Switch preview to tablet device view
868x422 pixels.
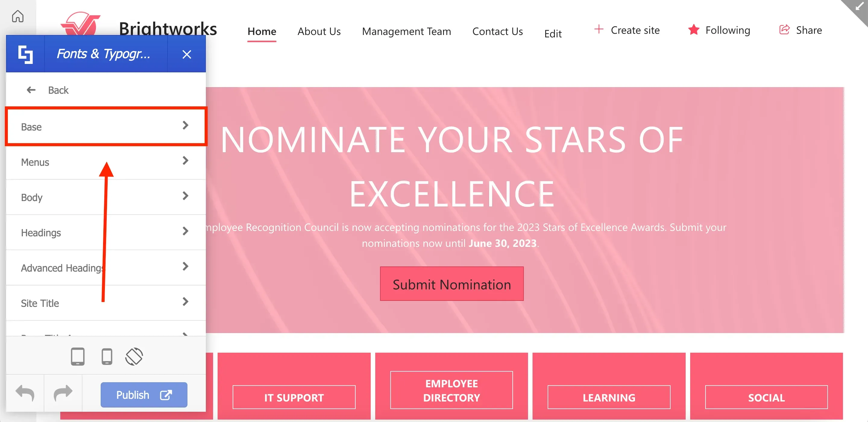click(77, 356)
